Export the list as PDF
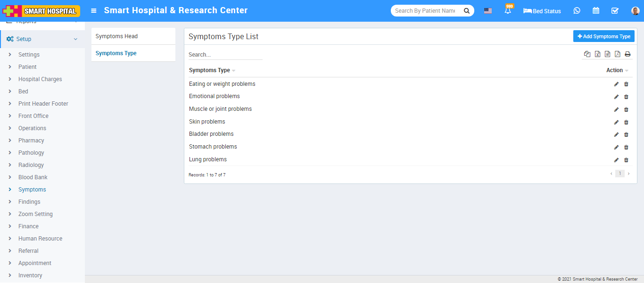The height and width of the screenshot is (283, 644). [618, 54]
